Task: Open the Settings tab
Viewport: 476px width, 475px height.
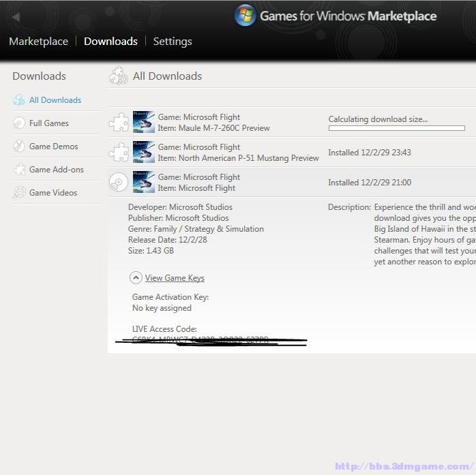Action: coord(173,42)
